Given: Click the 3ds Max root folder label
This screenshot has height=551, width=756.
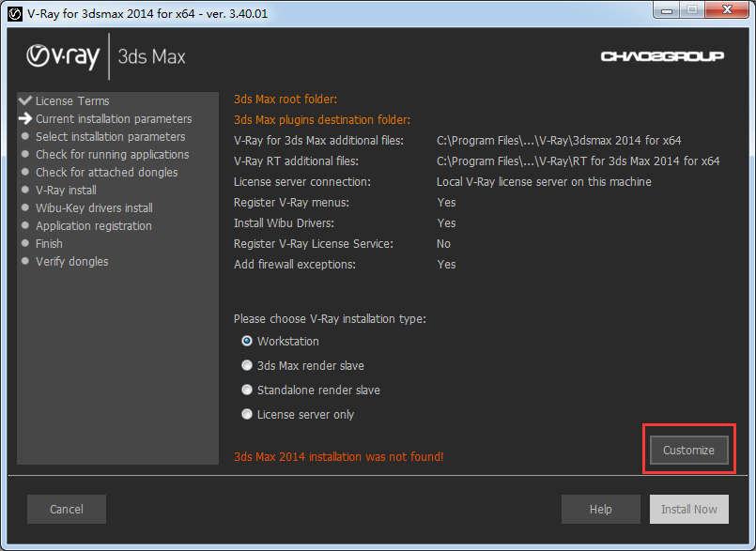Looking at the screenshot, I should tap(285, 99).
